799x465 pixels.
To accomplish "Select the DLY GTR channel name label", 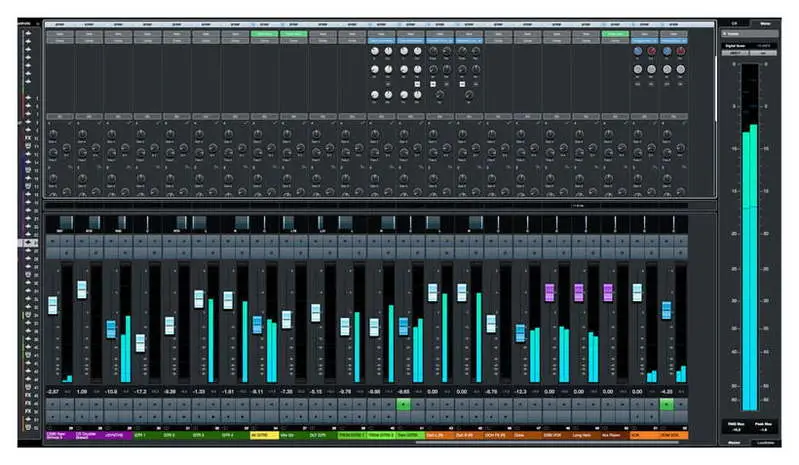I will (316, 436).
